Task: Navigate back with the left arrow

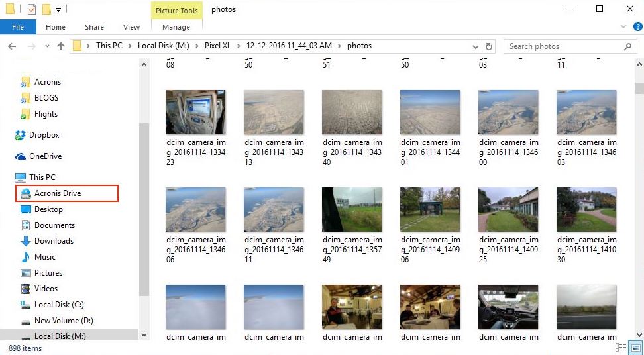Action: pos(12,46)
